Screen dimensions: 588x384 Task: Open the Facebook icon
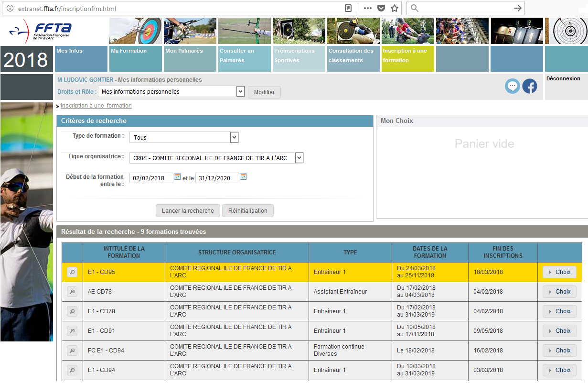tap(530, 86)
